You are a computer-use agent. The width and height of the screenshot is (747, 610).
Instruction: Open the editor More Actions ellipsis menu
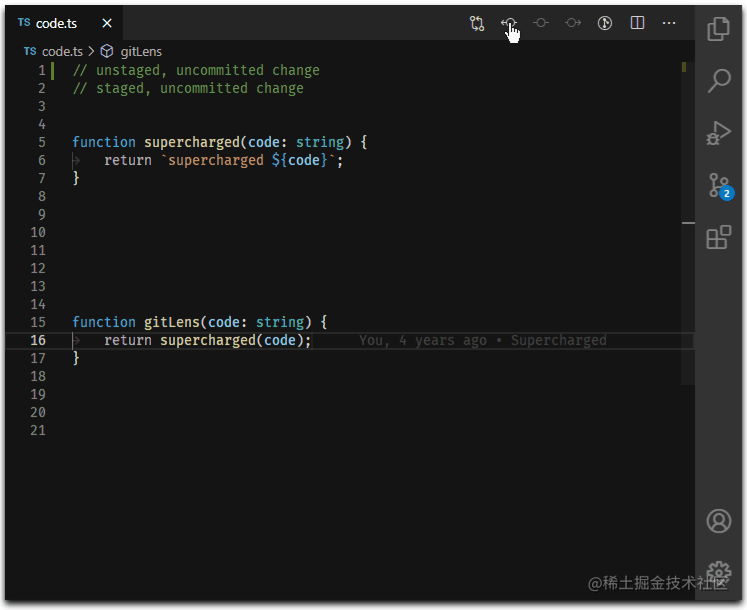(669, 23)
